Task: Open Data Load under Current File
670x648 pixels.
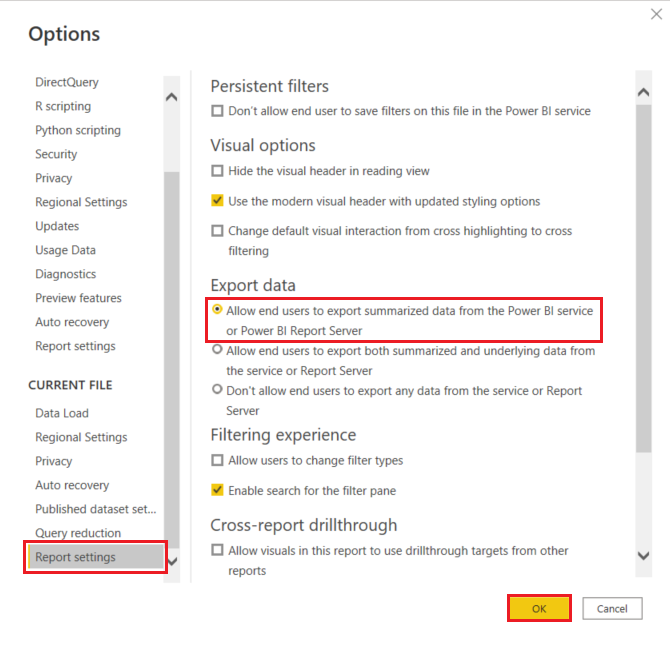Action: (62, 413)
